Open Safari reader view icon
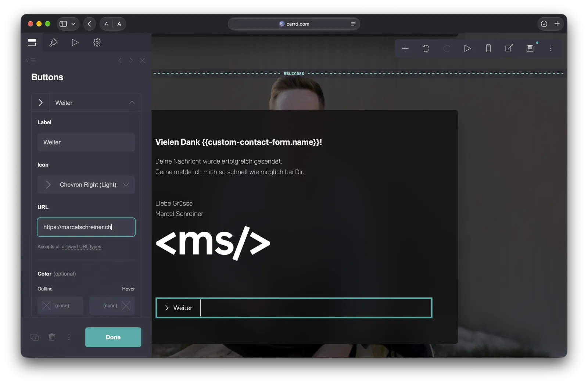The image size is (588, 385). click(353, 24)
